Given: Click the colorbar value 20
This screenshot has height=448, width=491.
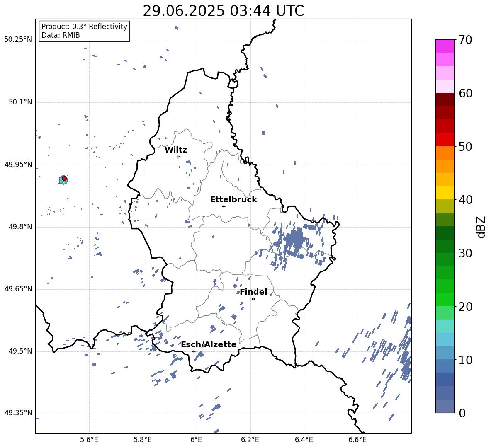Looking at the screenshot, I should point(465,306).
